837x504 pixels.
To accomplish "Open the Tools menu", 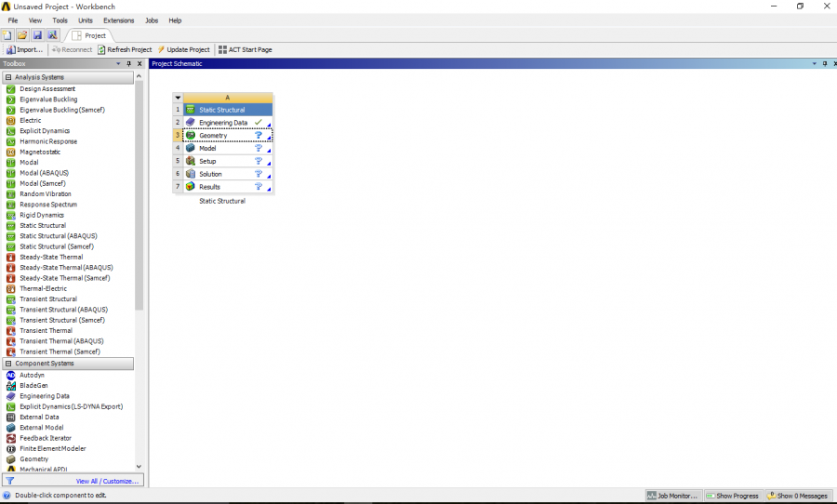I will pyautogui.click(x=60, y=20).
